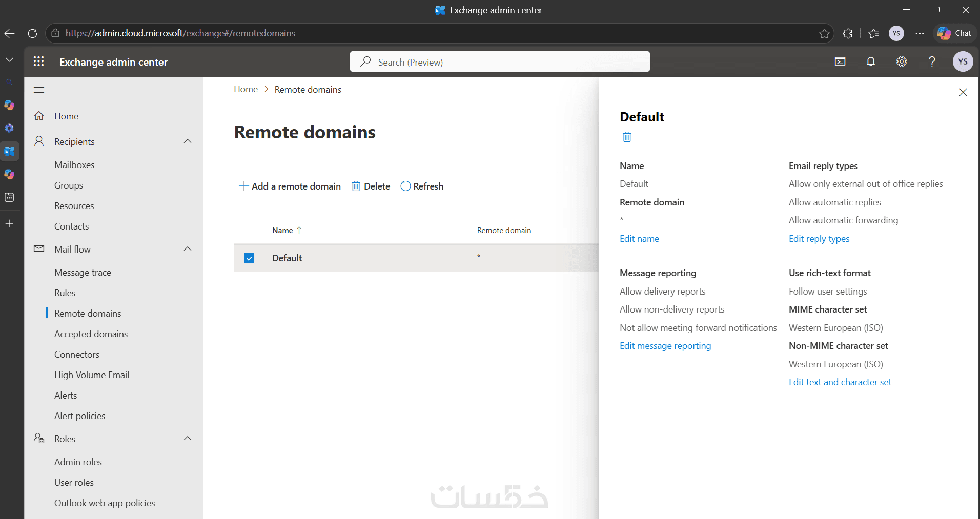Open Outlook web app policies
980x519 pixels.
coord(105,503)
